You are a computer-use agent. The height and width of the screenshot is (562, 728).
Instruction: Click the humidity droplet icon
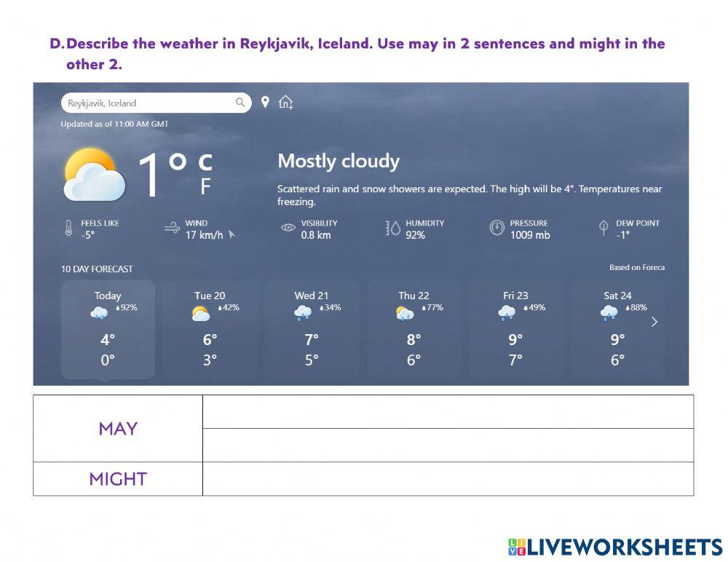click(393, 229)
